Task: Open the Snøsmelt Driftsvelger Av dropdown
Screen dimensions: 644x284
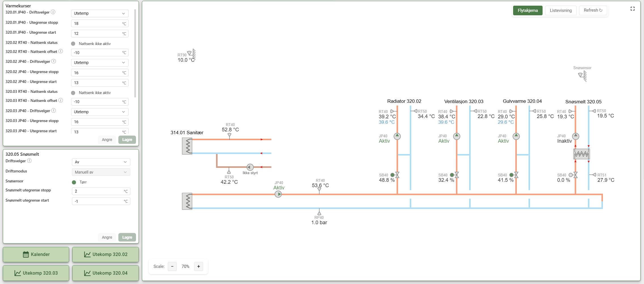Action: pos(101,162)
